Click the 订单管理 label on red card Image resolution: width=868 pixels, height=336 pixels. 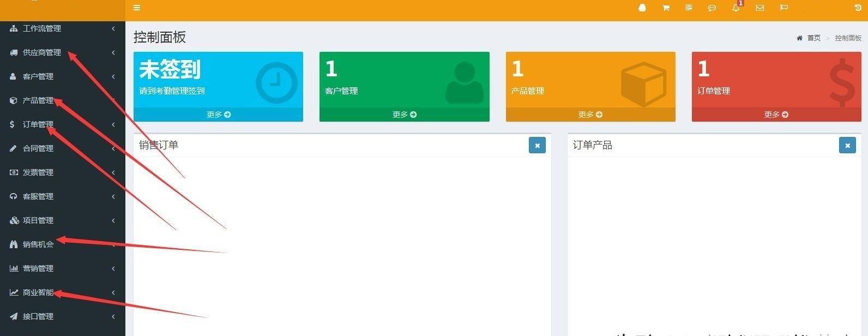tap(714, 91)
